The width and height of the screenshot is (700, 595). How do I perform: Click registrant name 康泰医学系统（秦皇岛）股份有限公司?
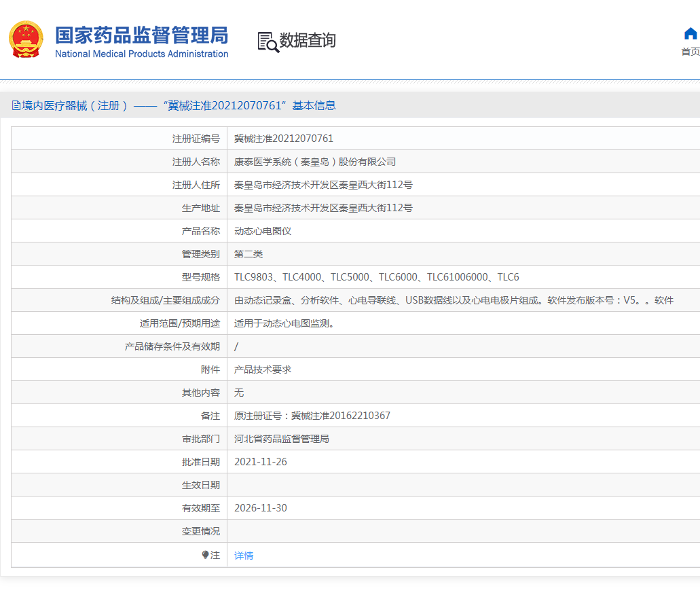tap(315, 162)
